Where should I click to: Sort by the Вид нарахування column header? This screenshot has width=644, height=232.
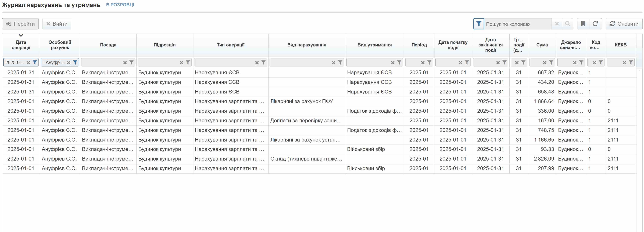pyautogui.click(x=307, y=45)
